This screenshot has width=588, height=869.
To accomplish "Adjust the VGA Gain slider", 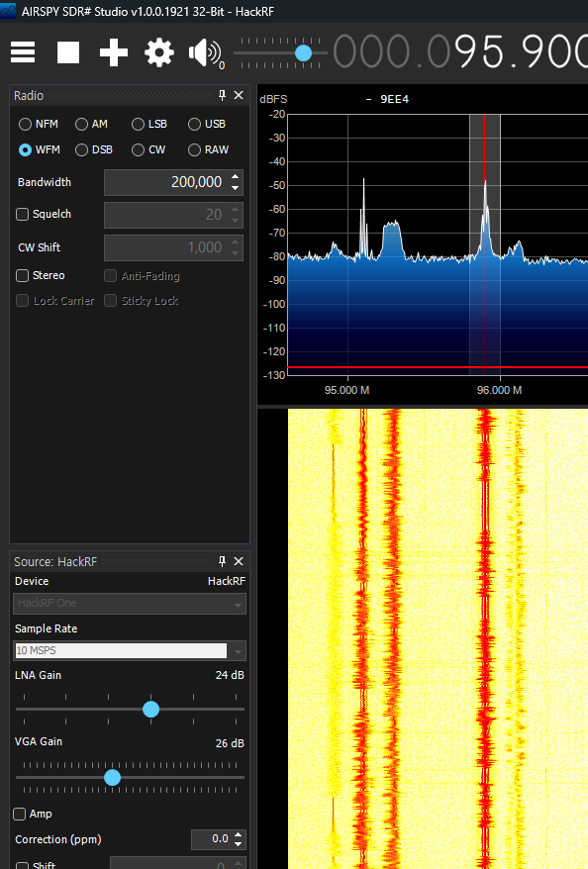I will click(x=113, y=778).
